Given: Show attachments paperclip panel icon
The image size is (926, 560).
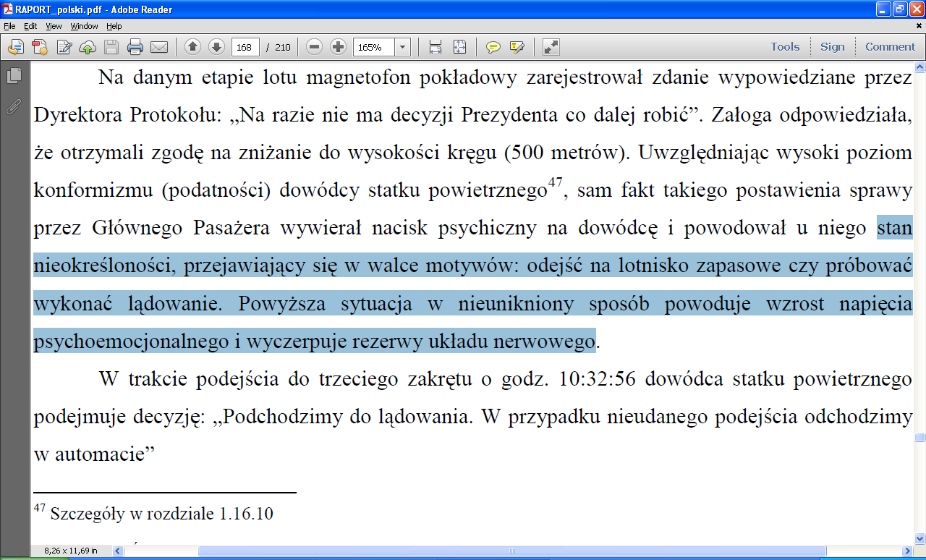Looking at the screenshot, I should click(x=13, y=106).
